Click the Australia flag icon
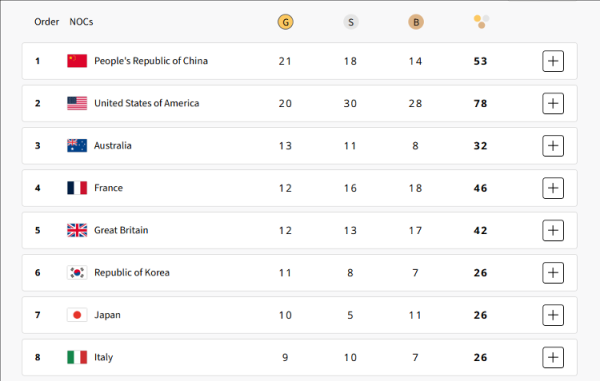Screen dimensions: 600x381 (77, 146)
